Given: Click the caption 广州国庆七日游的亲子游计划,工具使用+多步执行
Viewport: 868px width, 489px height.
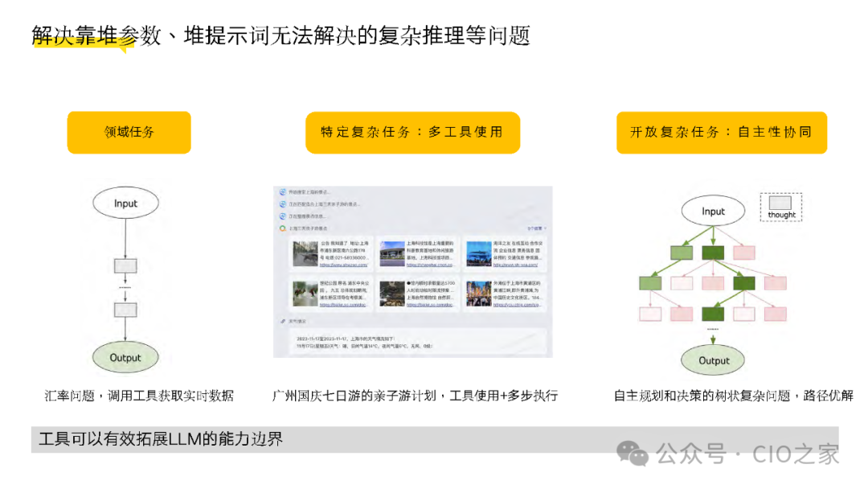Looking at the screenshot, I should [x=415, y=396].
